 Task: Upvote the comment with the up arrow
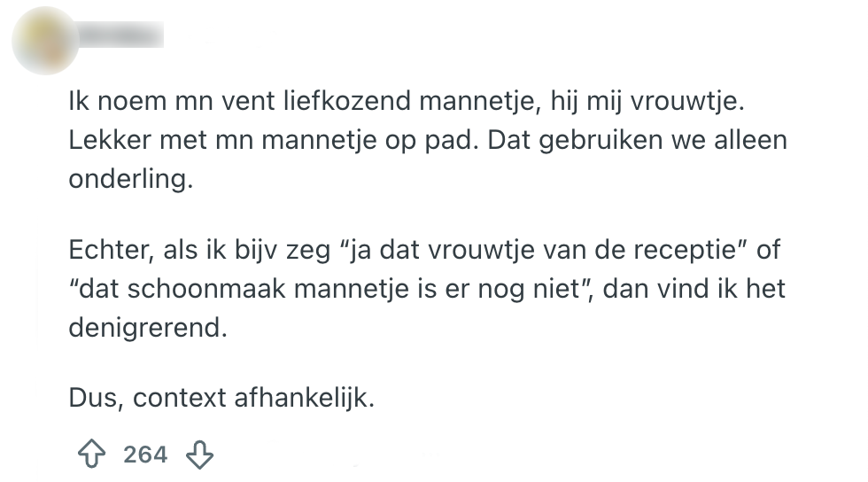pos(91,455)
